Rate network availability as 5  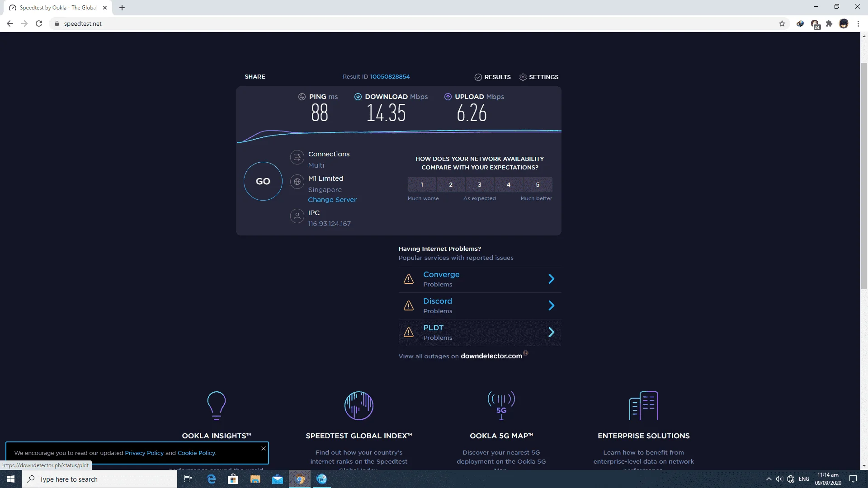[x=538, y=184]
